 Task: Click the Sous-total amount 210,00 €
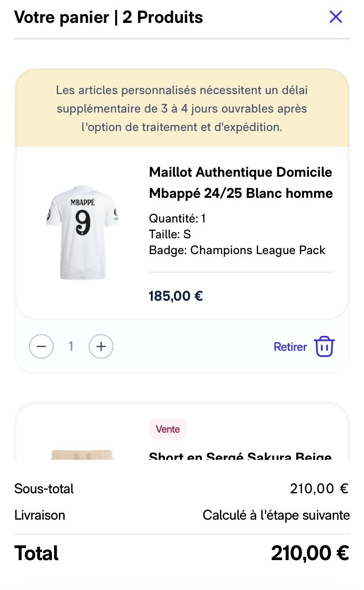[319, 488]
